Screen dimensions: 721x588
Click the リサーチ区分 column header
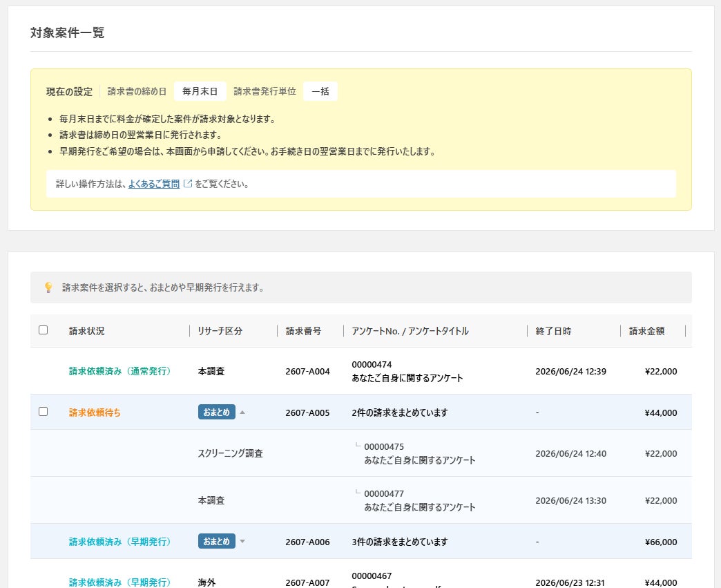[x=220, y=331]
